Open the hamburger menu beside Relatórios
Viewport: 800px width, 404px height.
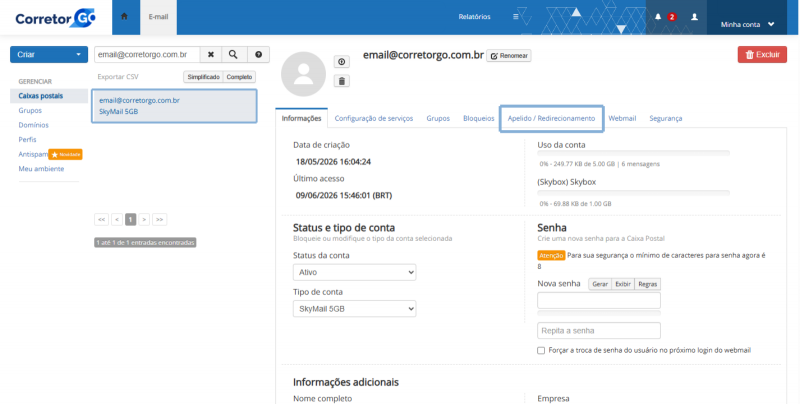click(x=516, y=17)
